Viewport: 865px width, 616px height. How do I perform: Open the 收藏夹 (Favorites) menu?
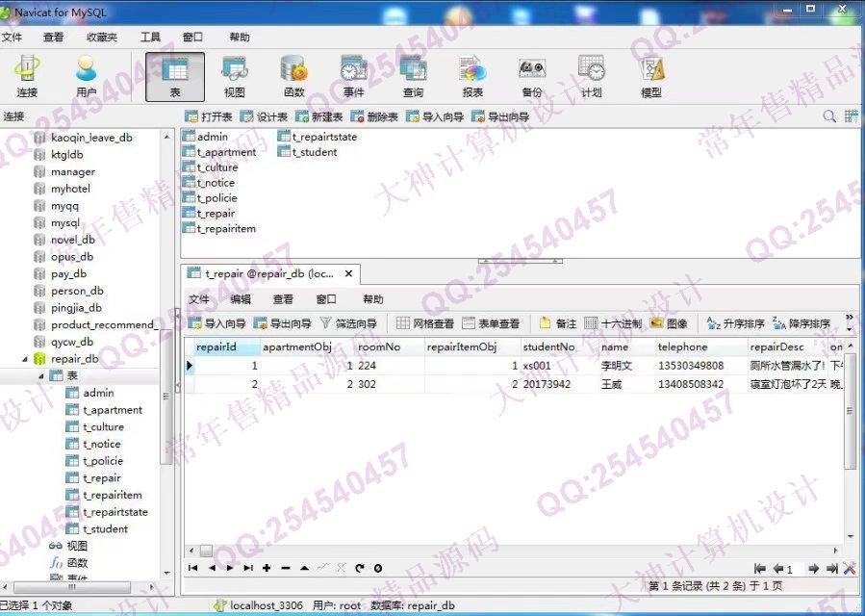102,37
